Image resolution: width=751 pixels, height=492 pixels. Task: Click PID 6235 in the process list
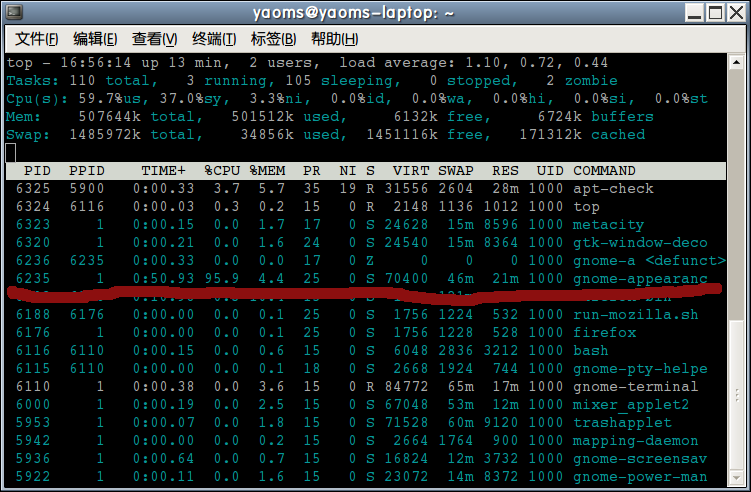[x=33, y=279]
